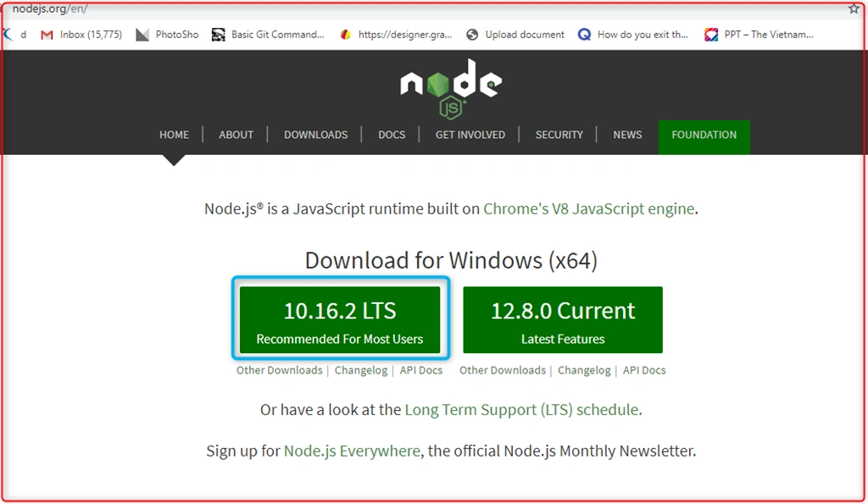Click the Download for Windows (x64) heading
The width and height of the screenshot is (868, 504).
pyautogui.click(x=451, y=260)
